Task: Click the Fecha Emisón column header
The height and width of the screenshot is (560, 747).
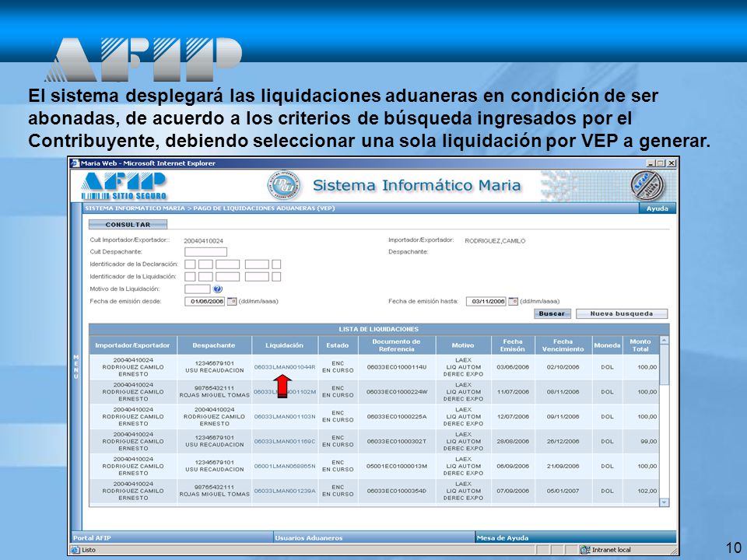Action: (513, 345)
